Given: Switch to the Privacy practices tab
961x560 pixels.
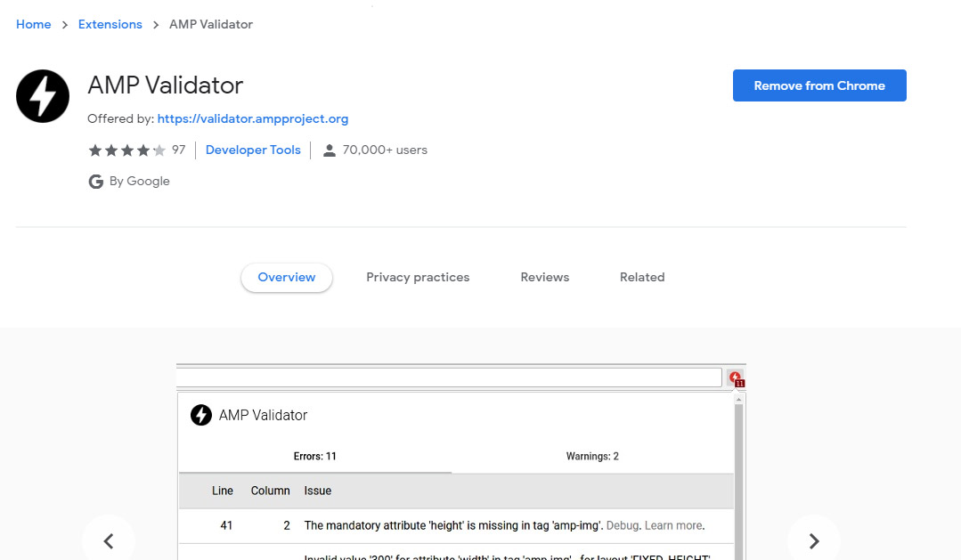Looking at the screenshot, I should click(x=418, y=278).
